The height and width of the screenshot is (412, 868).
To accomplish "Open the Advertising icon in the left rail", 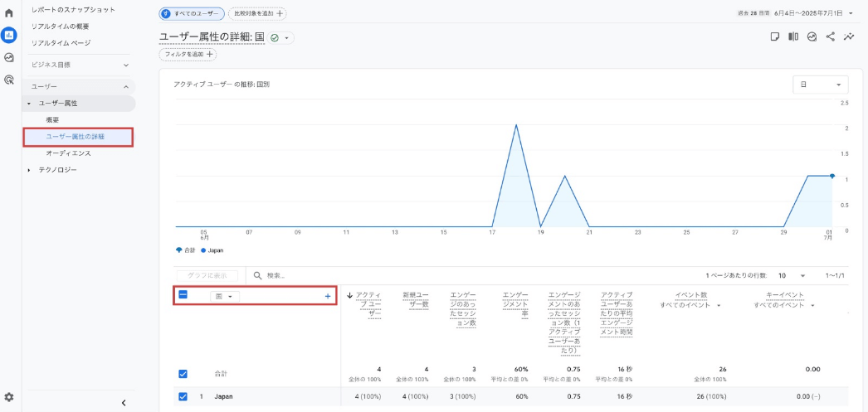I will pyautogui.click(x=9, y=80).
